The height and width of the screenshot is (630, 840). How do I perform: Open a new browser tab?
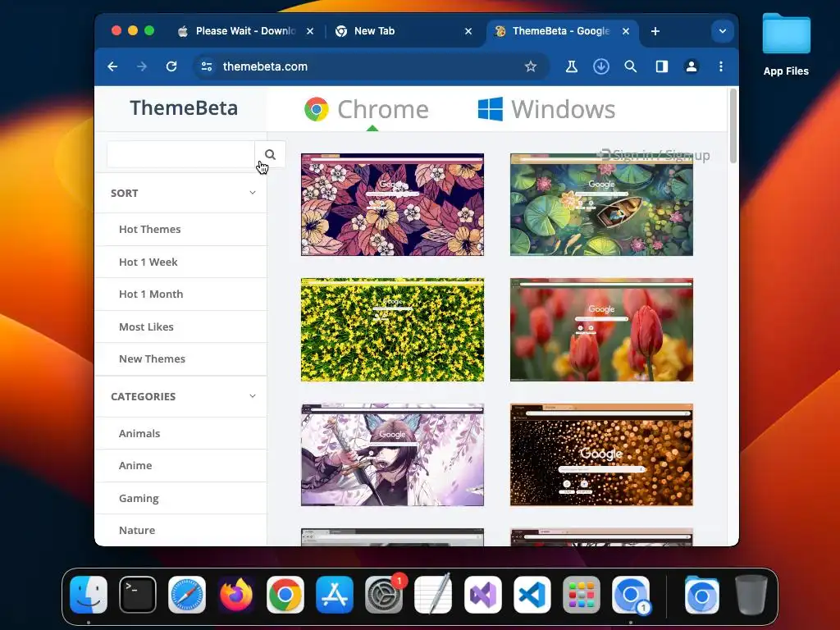coord(655,31)
